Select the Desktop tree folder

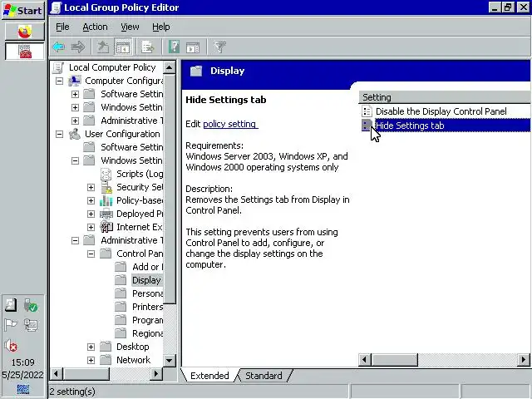[133, 347]
